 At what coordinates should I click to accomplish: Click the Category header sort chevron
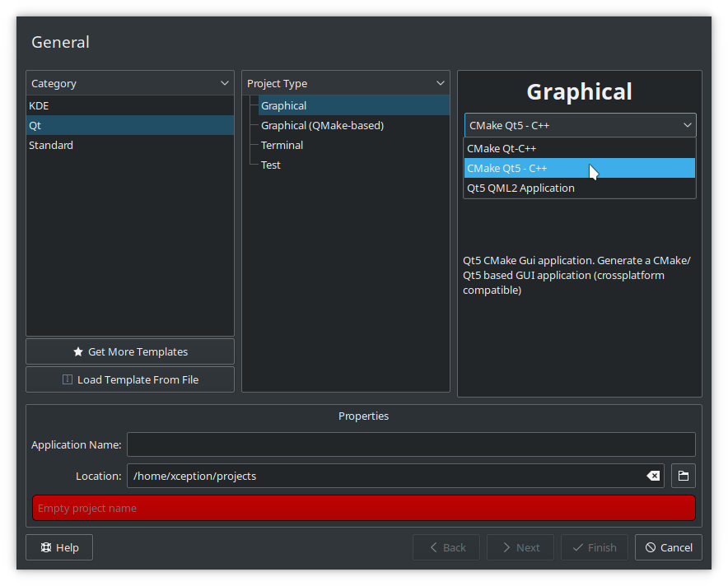[x=225, y=83]
